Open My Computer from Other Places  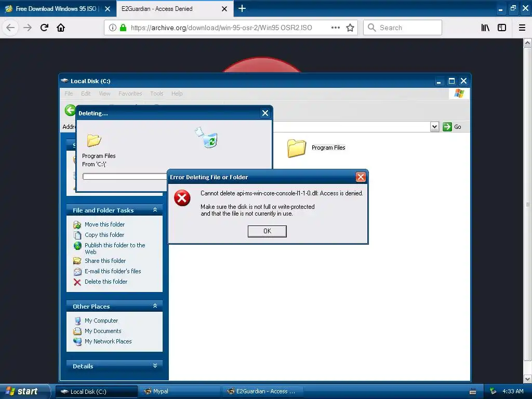click(101, 321)
